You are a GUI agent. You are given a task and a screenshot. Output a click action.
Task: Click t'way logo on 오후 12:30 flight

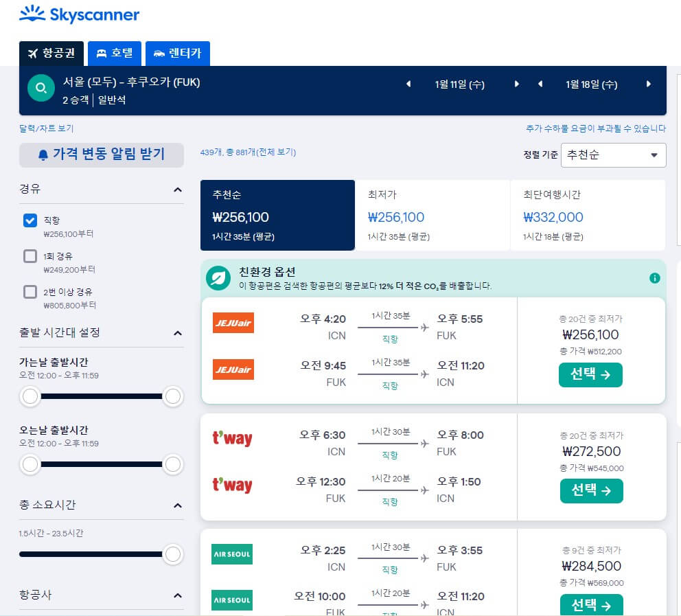tap(232, 485)
